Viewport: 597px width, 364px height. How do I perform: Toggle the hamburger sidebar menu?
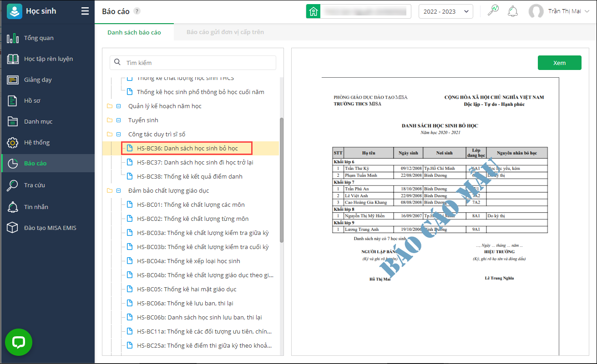tap(85, 11)
